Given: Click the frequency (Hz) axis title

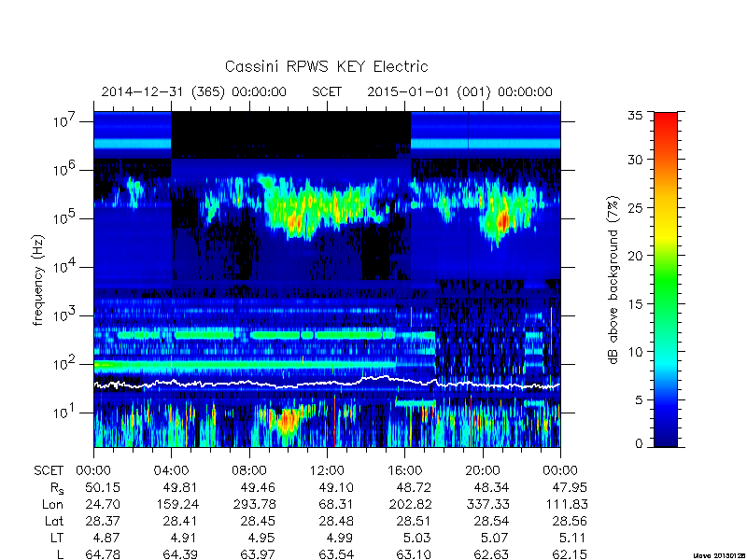Looking at the screenshot, I should (x=38, y=280).
